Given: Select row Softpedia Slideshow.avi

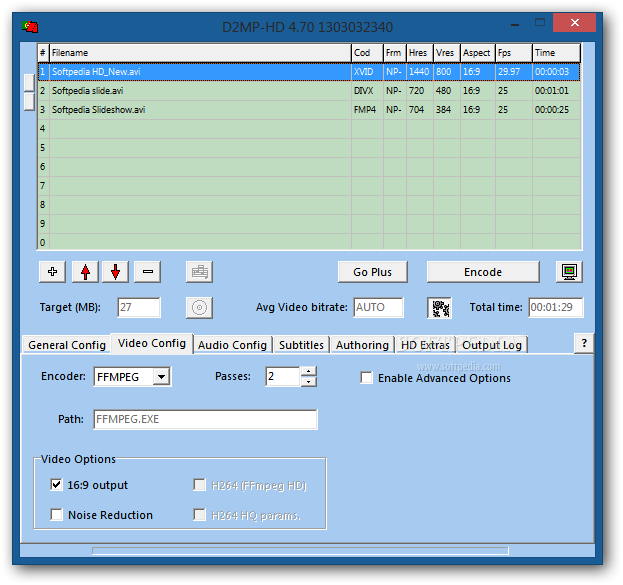Looking at the screenshot, I should click(309, 110).
